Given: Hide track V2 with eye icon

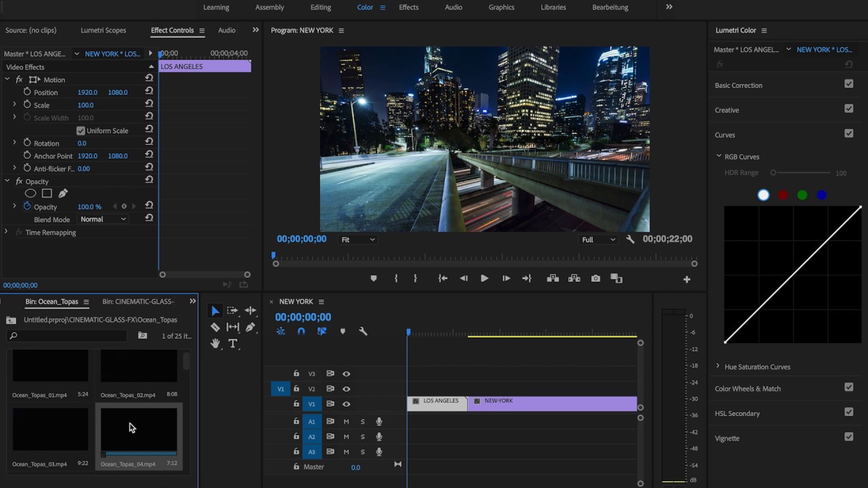Looking at the screenshot, I should tap(347, 389).
